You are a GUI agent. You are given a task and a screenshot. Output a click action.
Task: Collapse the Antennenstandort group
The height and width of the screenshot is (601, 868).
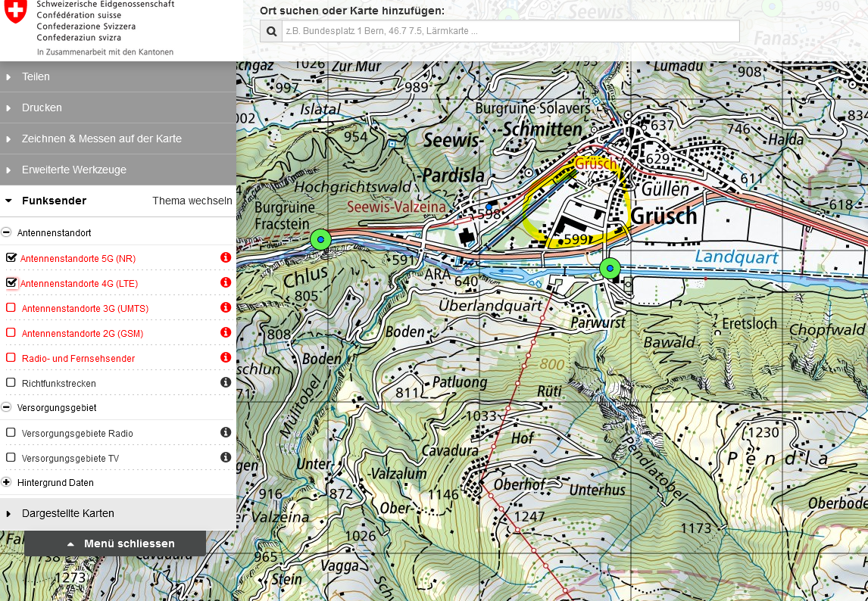pyautogui.click(x=6, y=232)
